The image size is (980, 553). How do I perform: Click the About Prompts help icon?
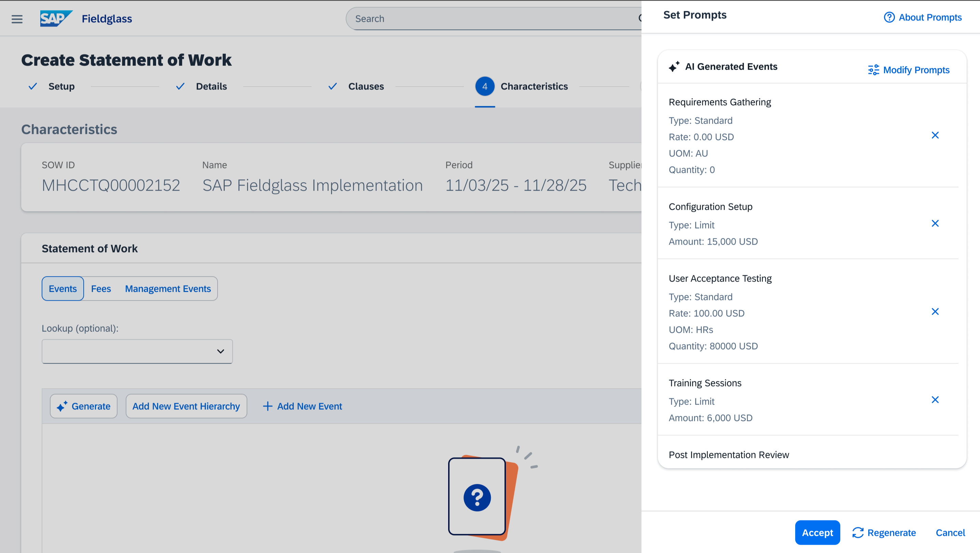point(889,17)
